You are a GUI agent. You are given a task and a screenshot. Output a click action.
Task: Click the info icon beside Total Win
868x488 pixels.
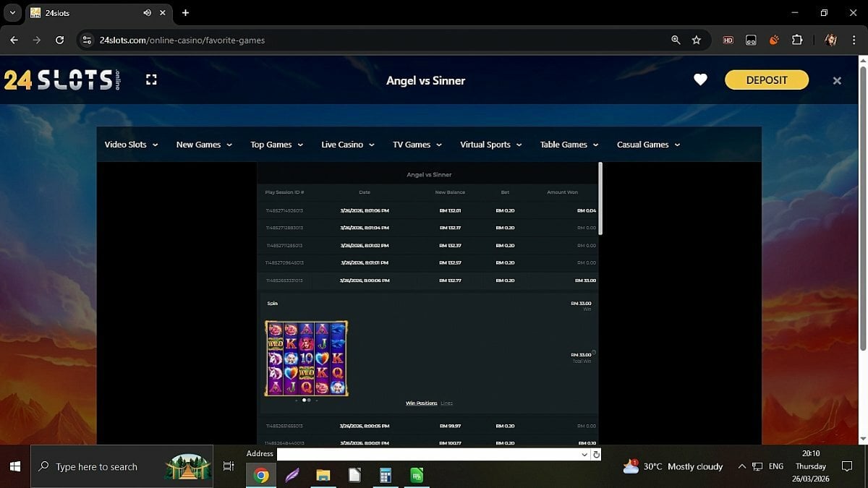tap(594, 352)
